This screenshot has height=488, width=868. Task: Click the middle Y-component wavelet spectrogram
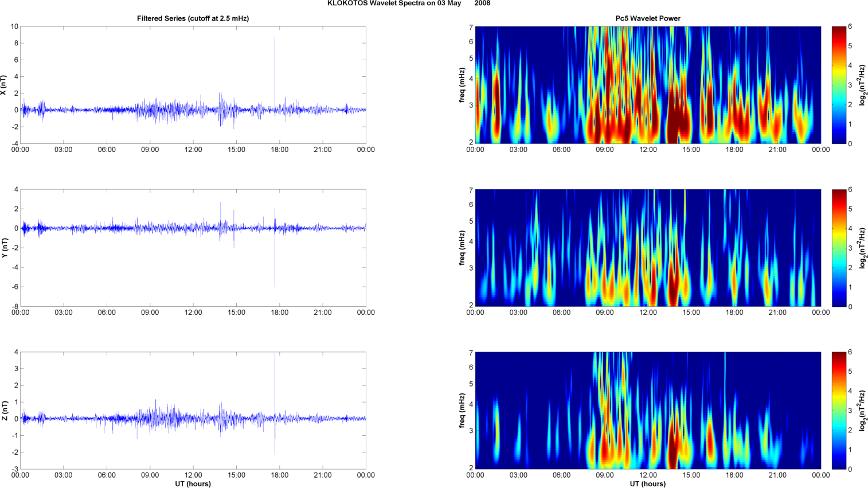click(648, 248)
